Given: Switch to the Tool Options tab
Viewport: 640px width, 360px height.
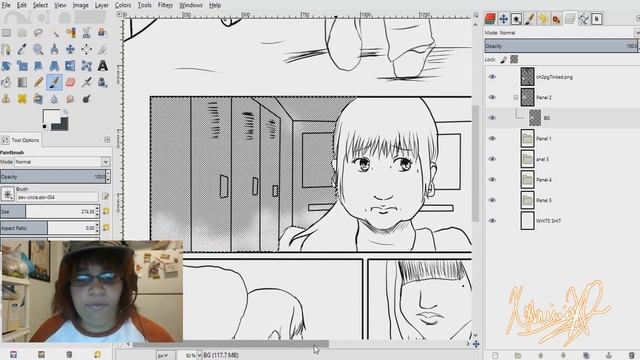Looking at the screenshot, I should 21,140.
